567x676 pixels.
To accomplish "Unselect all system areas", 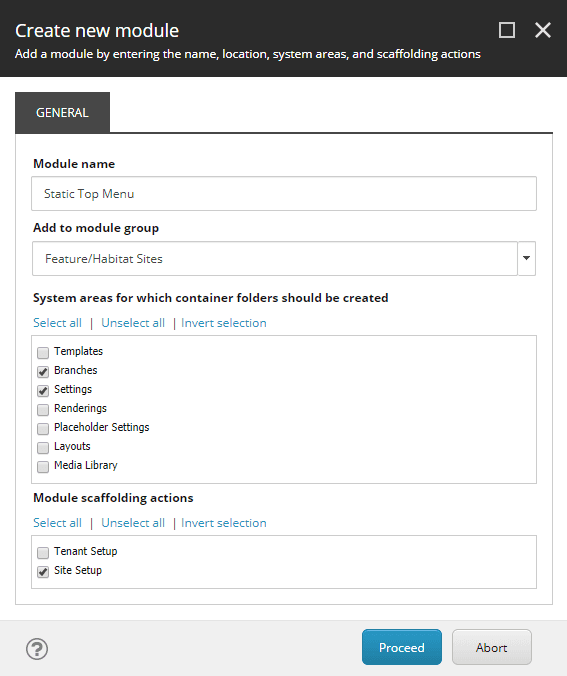I will [133, 323].
